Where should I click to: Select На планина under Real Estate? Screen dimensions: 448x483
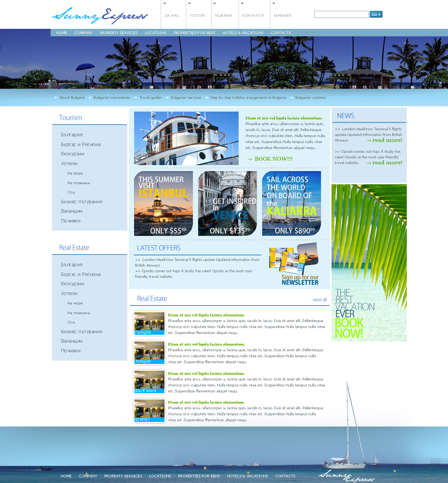point(78,313)
